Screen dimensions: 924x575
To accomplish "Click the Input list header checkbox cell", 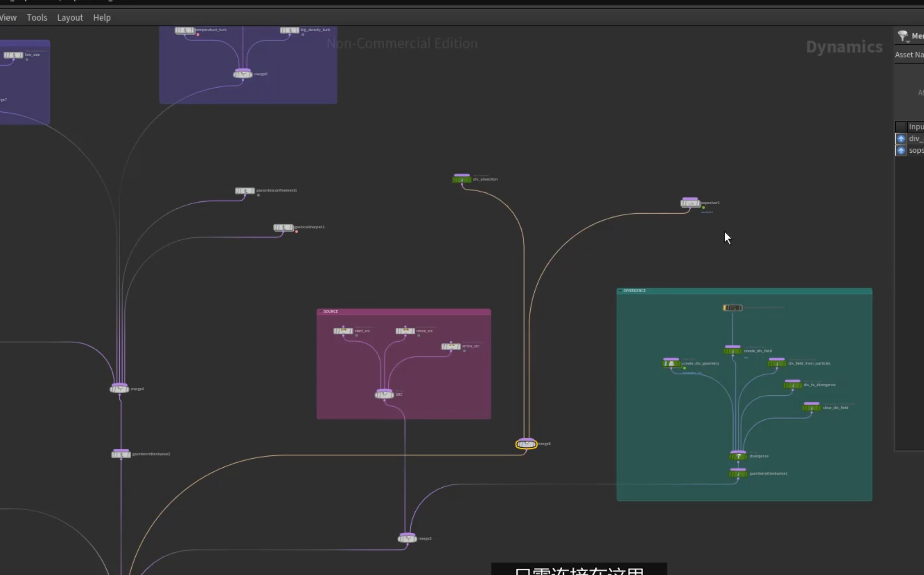I will click(901, 127).
